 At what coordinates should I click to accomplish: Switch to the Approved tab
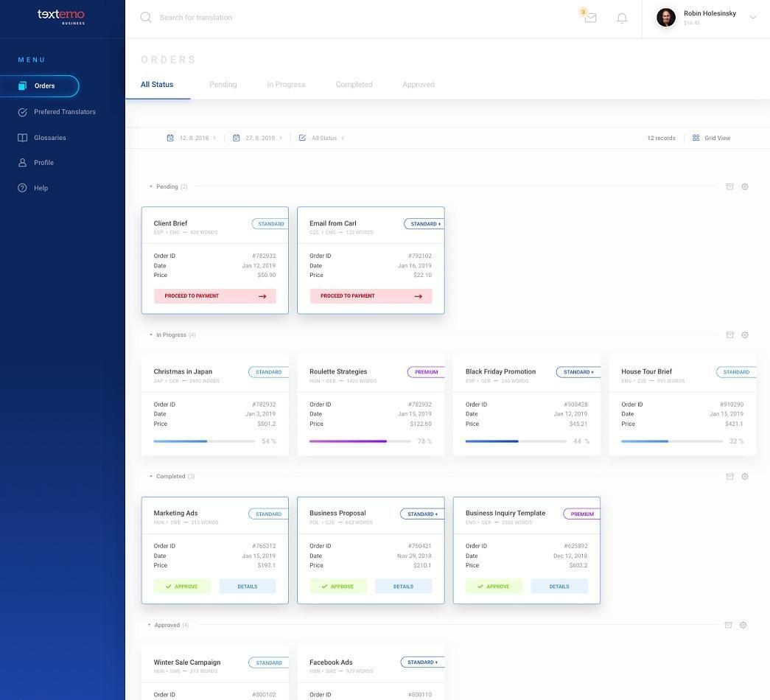[x=419, y=85]
